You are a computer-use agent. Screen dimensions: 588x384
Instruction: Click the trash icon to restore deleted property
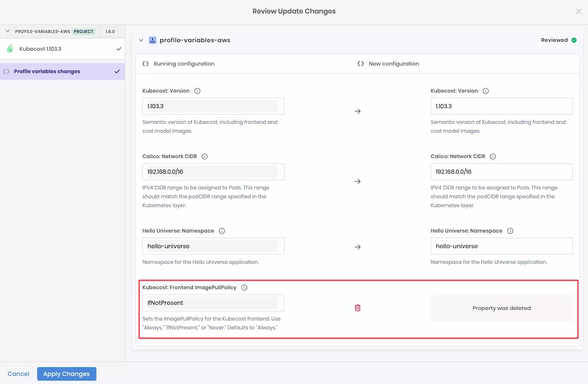point(357,308)
